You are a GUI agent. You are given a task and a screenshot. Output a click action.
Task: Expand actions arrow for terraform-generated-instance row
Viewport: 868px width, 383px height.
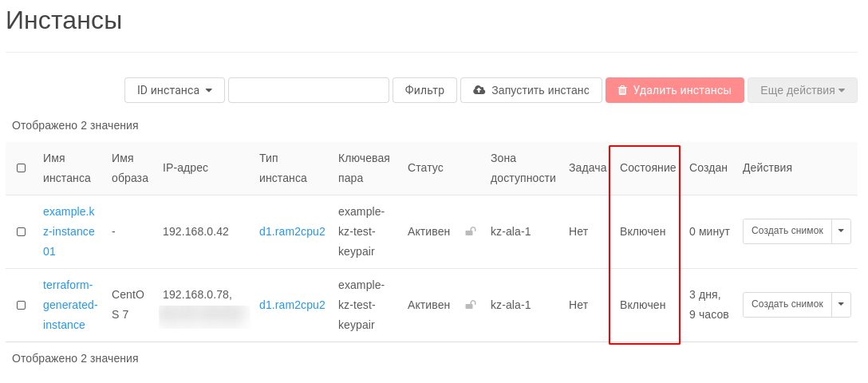[x=842, y=304]
